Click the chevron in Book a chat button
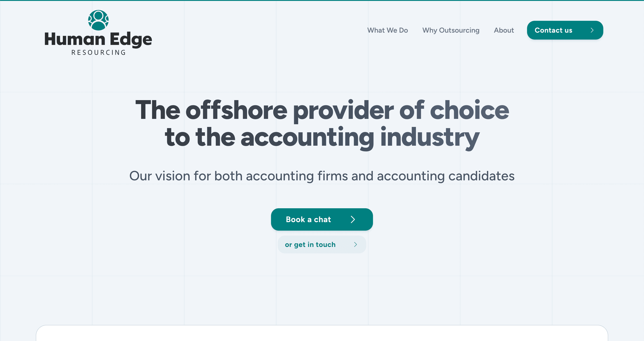This screenshot has width=644, height=341. point(353,219)
